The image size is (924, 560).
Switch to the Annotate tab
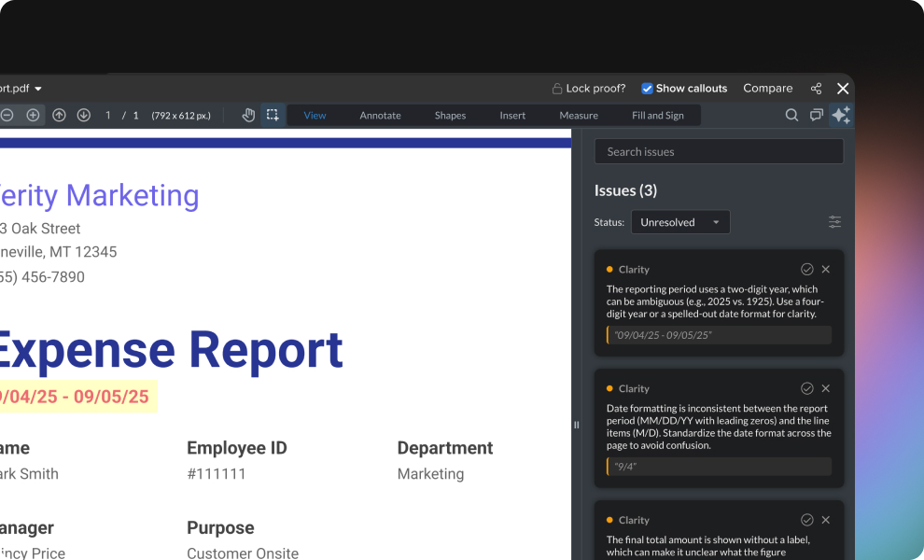tap(380, 116)
